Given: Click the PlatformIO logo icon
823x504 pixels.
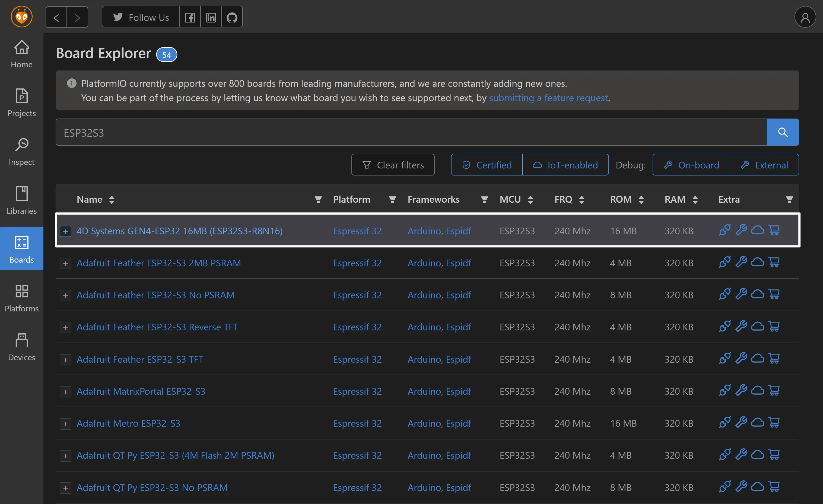Looking at the screenshot, I should 22,16.
